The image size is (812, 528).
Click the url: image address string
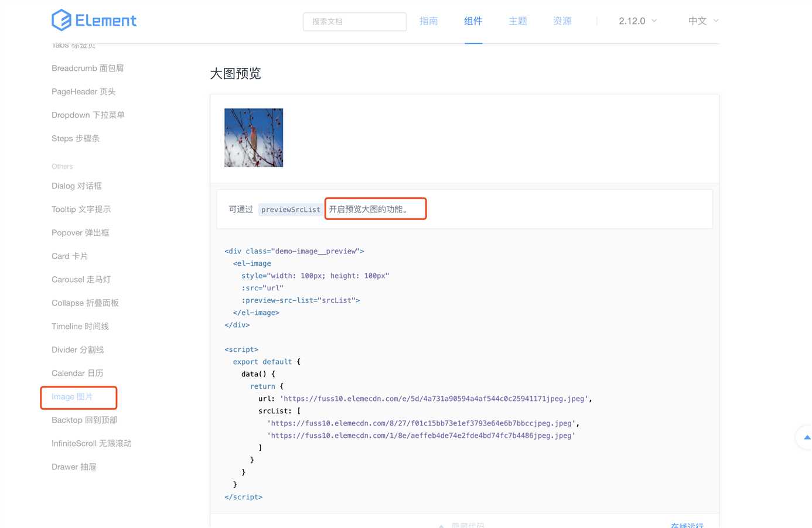(434, 399)
